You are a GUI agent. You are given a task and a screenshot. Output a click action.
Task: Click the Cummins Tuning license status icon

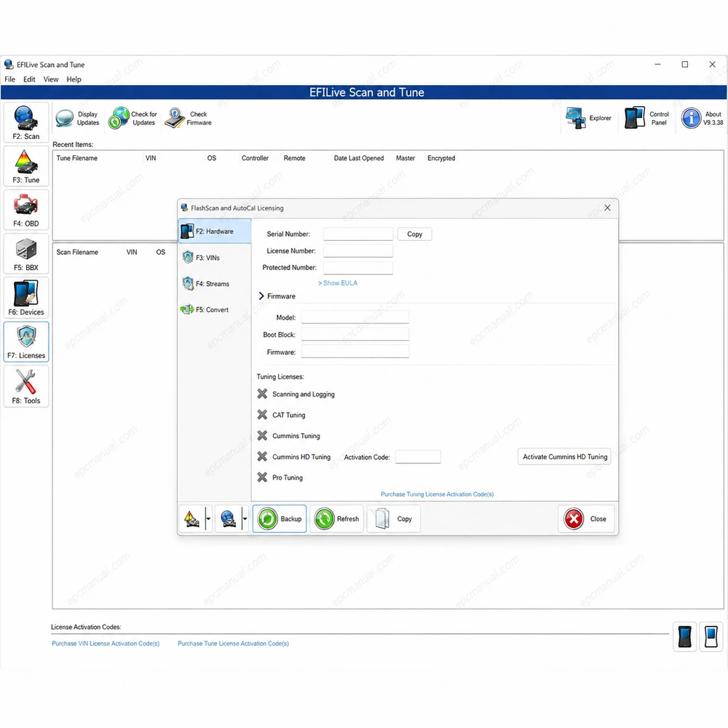[262, 435]
